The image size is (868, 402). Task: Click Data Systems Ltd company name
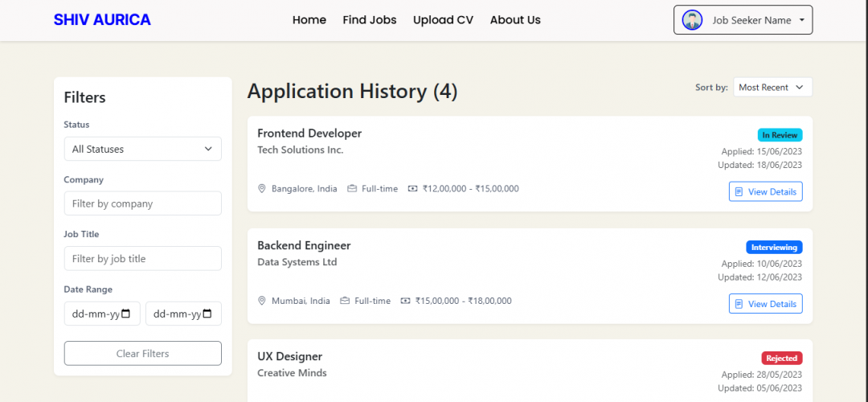[297, 262]
